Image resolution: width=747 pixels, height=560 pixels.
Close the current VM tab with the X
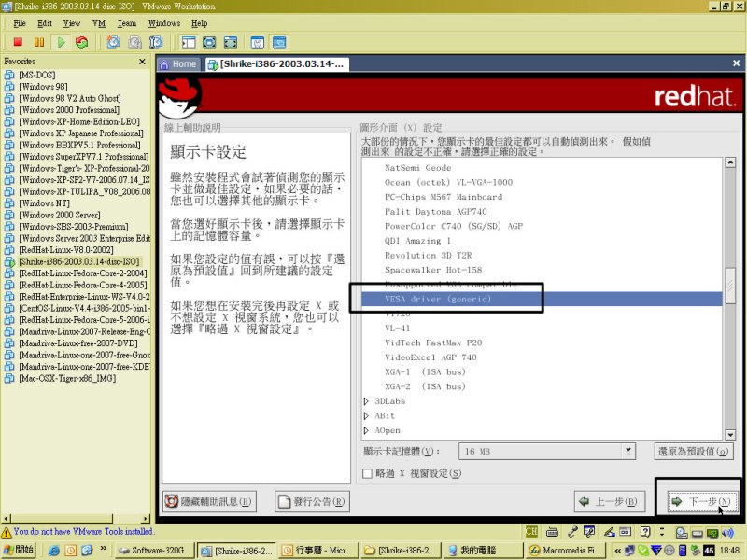(x=736, y=63)
